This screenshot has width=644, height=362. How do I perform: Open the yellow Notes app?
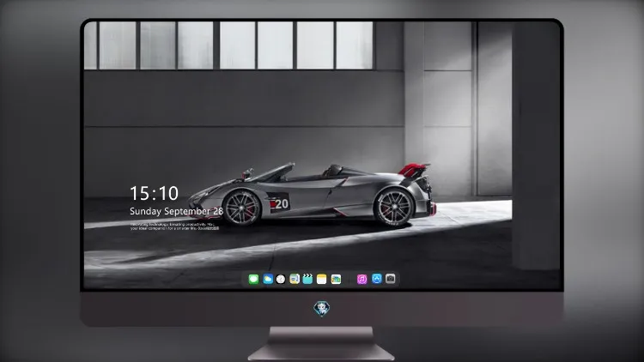[322, 279]
